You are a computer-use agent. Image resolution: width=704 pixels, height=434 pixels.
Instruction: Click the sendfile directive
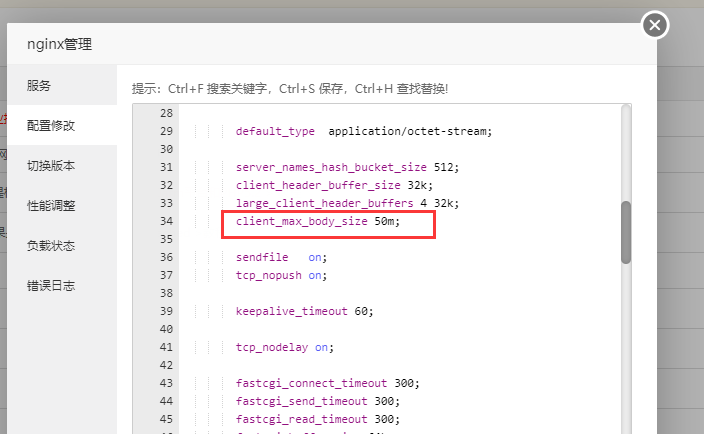tap(262, 257)
